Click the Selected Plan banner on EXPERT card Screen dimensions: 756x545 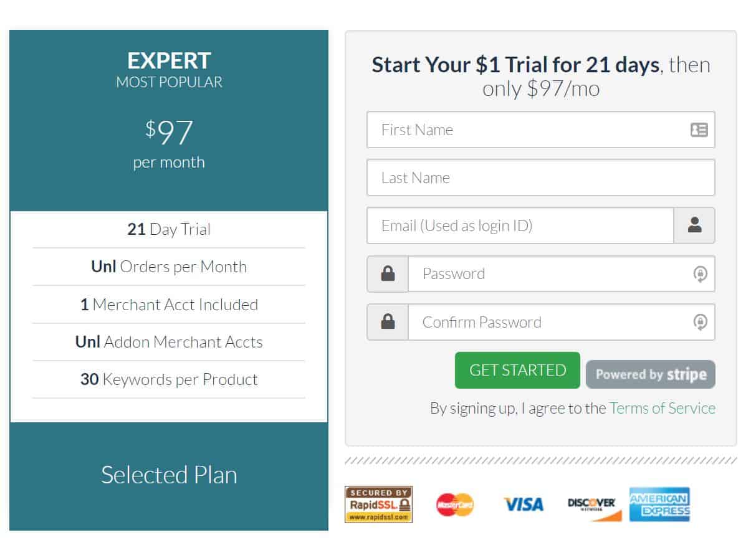tap(168, 475)
